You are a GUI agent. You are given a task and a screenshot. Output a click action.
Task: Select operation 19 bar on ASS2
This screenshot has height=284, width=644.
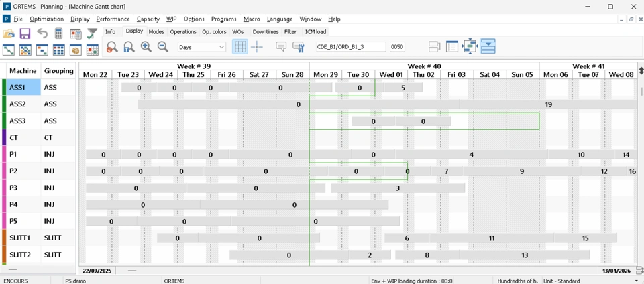(x=548, y=104)
